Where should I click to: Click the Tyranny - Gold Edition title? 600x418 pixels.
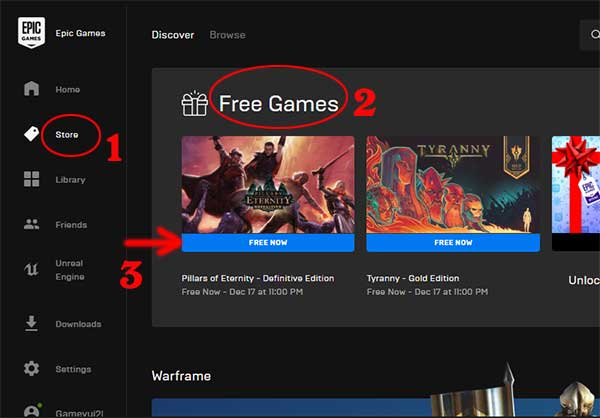(x=413, y=278)
